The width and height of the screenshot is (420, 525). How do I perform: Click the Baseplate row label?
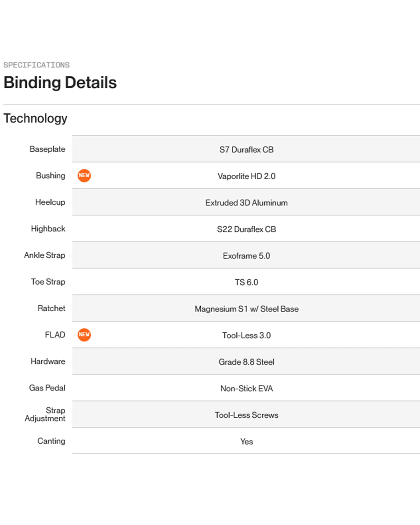pos(47,149)
